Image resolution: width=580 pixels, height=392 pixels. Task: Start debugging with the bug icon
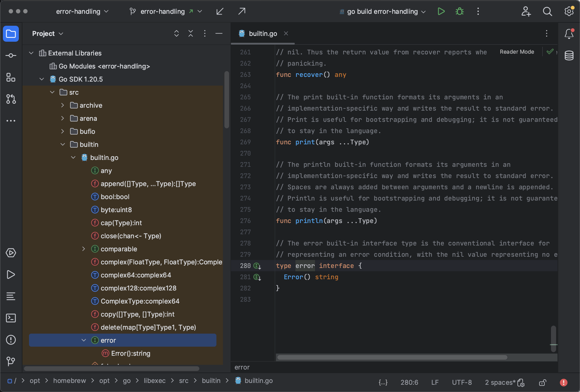click(x=459, y=11)
